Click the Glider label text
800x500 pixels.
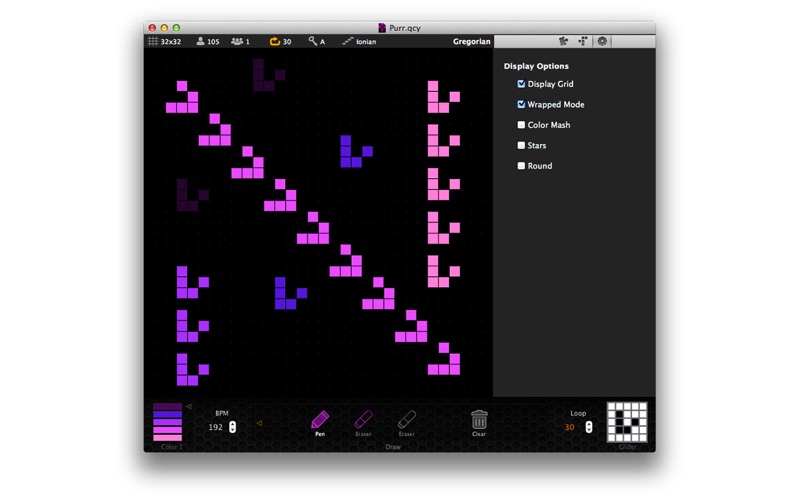coord(627,446)
